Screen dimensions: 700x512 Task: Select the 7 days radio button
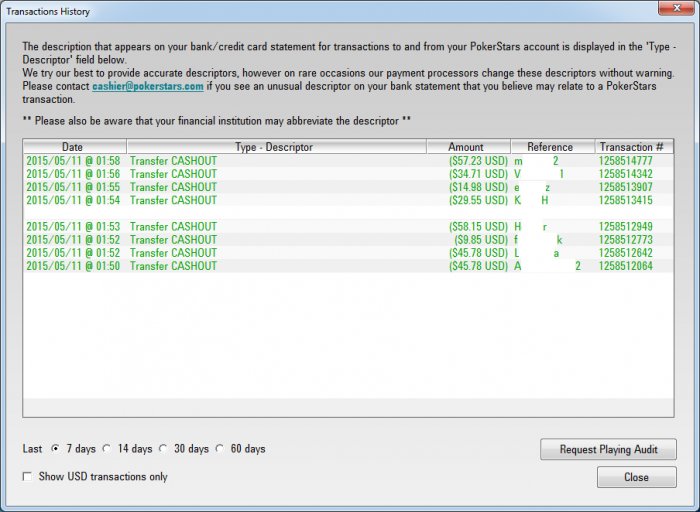tap(55, 448)
